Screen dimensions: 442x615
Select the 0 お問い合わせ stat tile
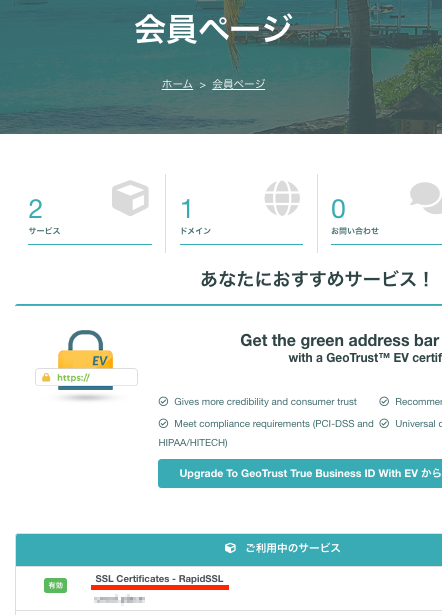[386, 213]
